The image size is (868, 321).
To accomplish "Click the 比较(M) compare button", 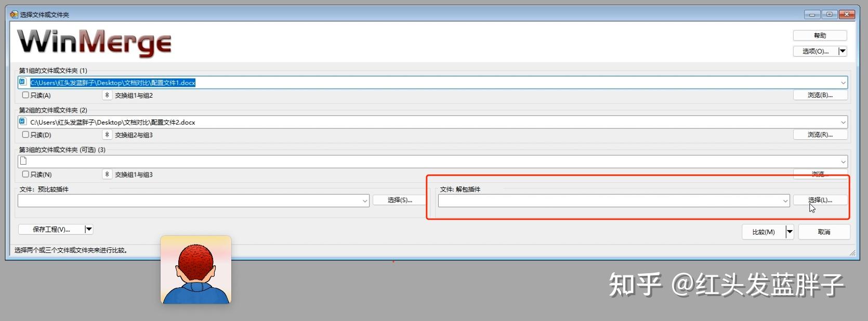I will [764, 232].
